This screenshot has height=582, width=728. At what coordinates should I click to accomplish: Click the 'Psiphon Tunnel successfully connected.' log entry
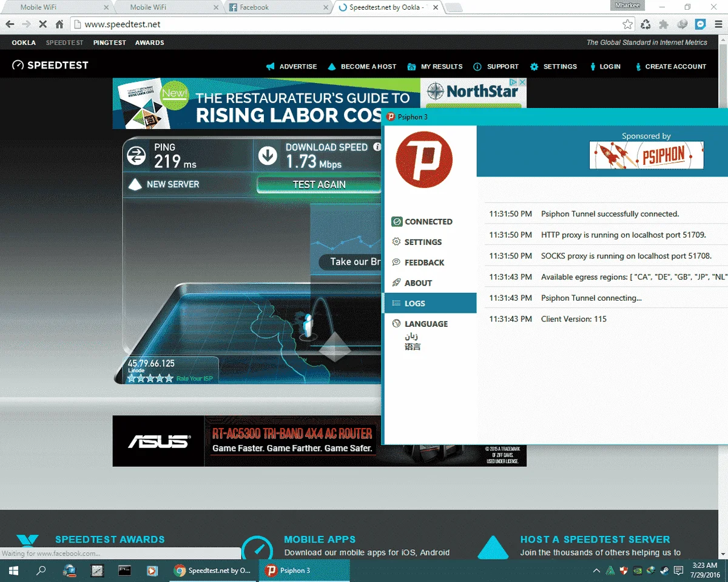point(610,214)
